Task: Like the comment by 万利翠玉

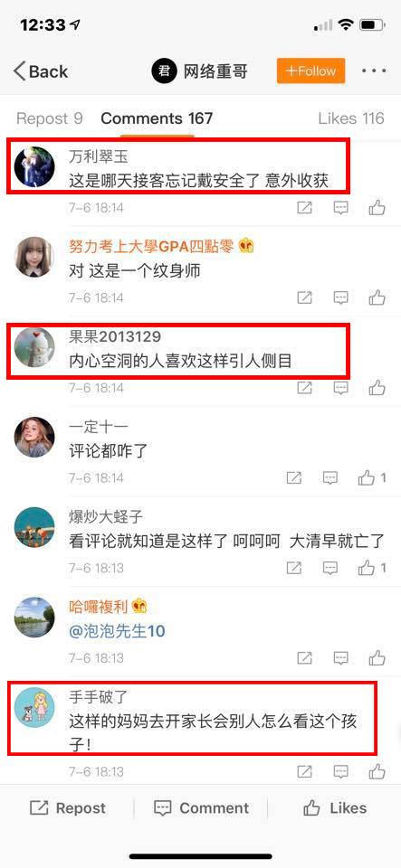Action: (377, 208)
